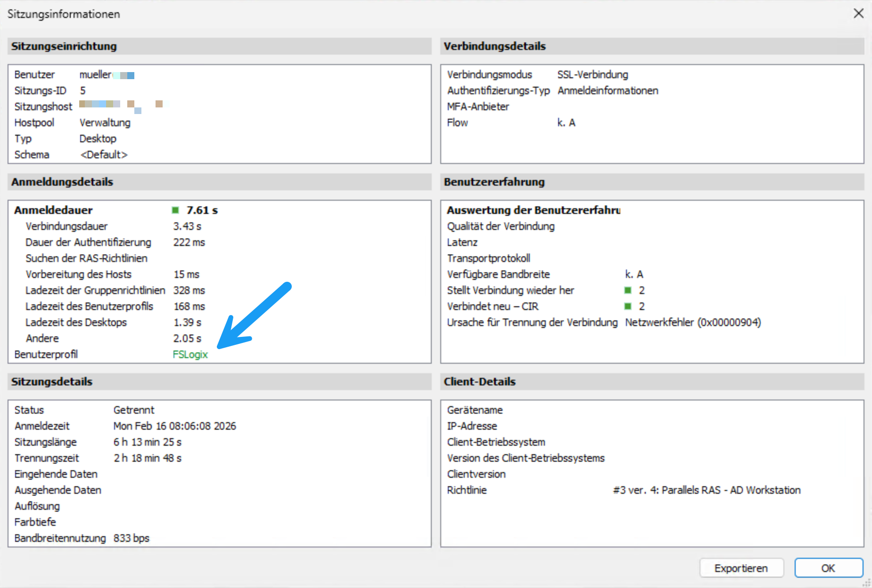872x588 pixels.
Task: Click the Client-Details section header
Action: point(479,382)
